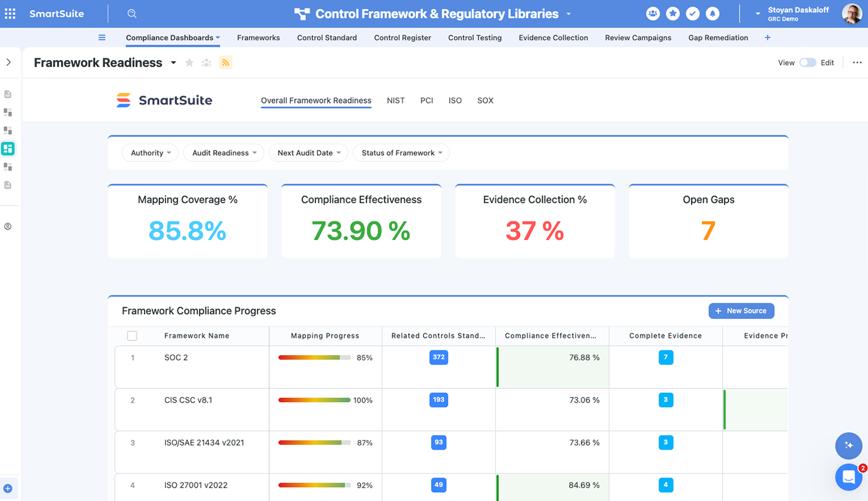
Task: Open the notifications bell icon
Action: (x=712, y=13)
